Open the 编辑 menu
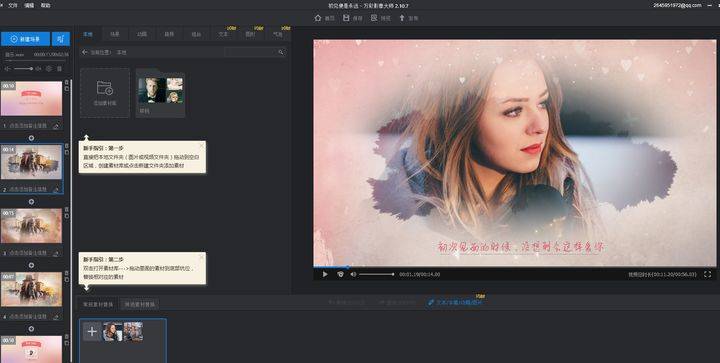Image resolution: width=720 pixels, height=363 pixels. [x=29, y=6]
